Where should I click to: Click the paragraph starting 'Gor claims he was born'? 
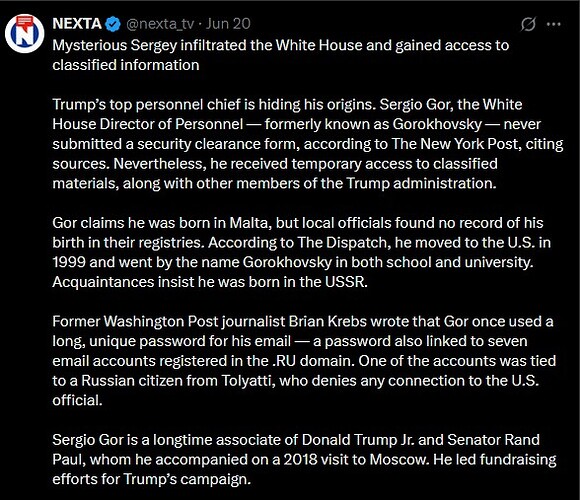coord(301,253)
